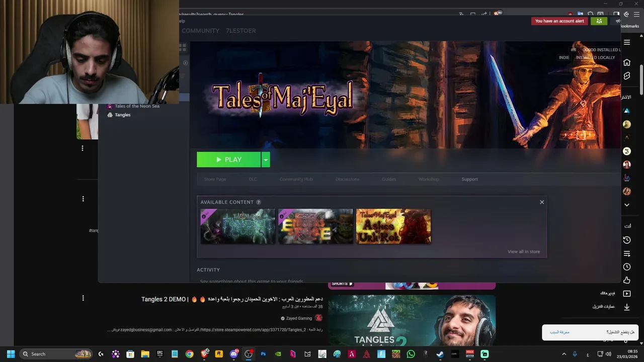Open three-dot menu beside the small thumbnail
Screen dimensions: 644x362
click(x=83, y=148)
